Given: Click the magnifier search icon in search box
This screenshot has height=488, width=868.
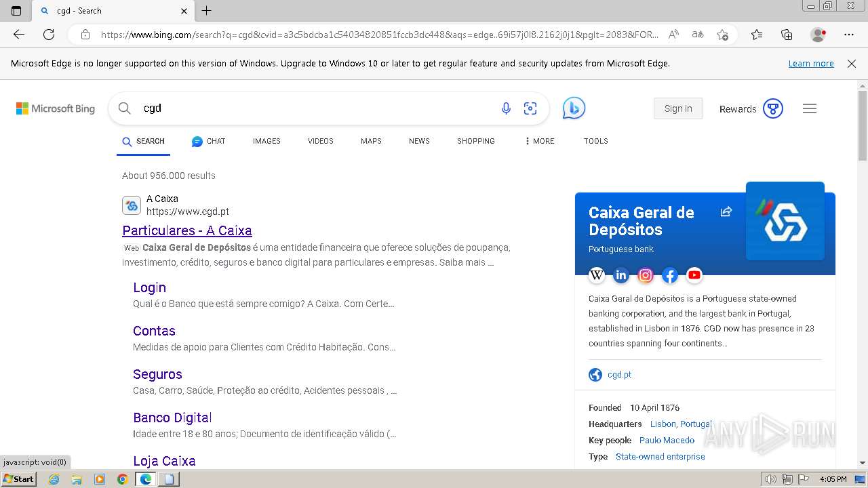Looking at the screenshot, I should 124,108.
